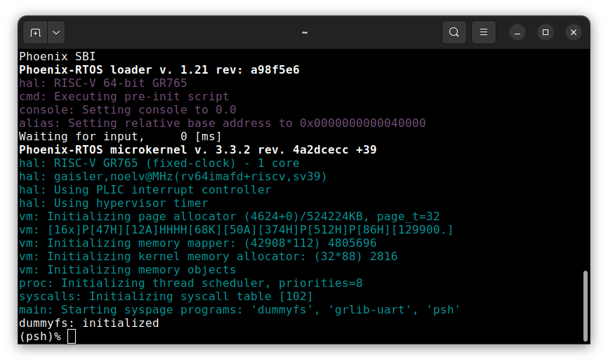Click the 'Waiting for input' line
Image resolution: width=608 pixels, height=364 pixels.
point(120,137)
